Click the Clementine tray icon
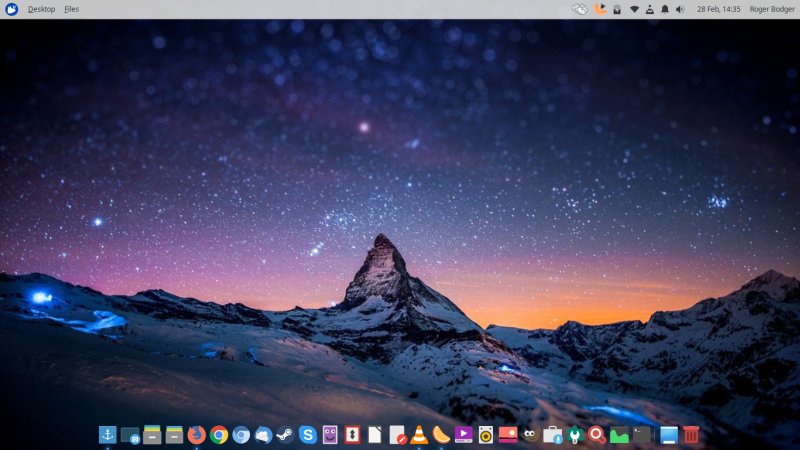800x450 pixels. coord(601,9)
